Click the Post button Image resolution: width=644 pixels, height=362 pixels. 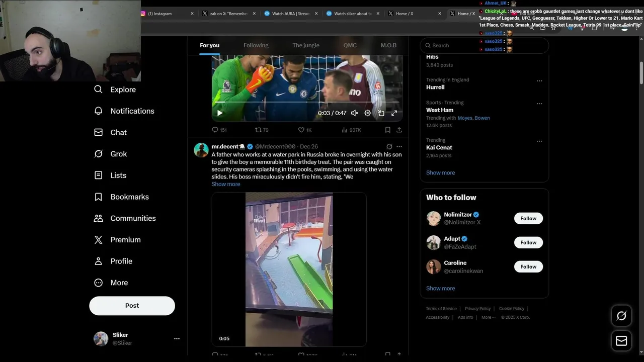pos(132,306)
